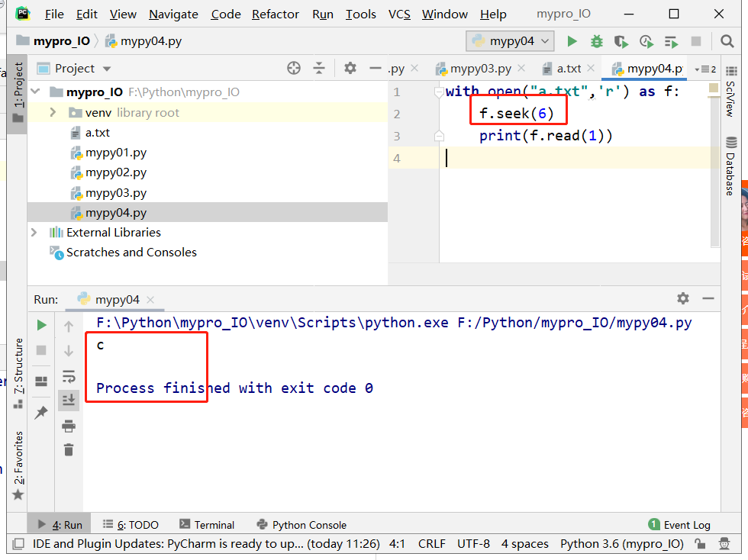This screenshot has width=748, height=560.
Task: Open the Python Console tool window
Action: [x=301, y=525]
